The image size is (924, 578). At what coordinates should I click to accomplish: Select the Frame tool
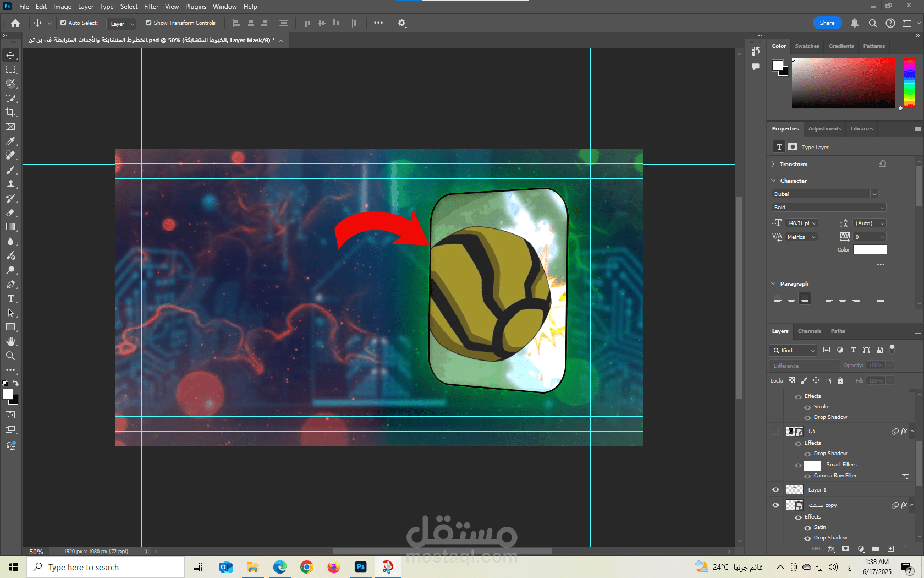click(10, 127)
